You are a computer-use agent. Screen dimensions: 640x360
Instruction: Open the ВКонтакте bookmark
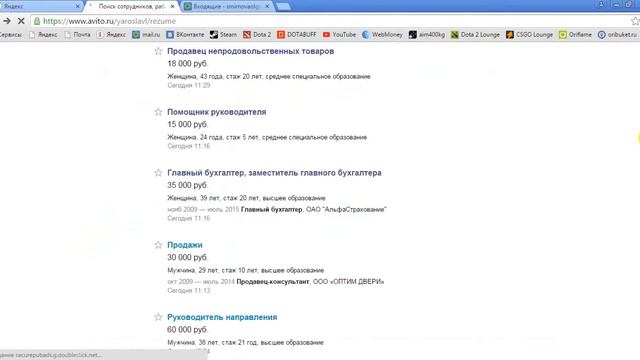185,35
